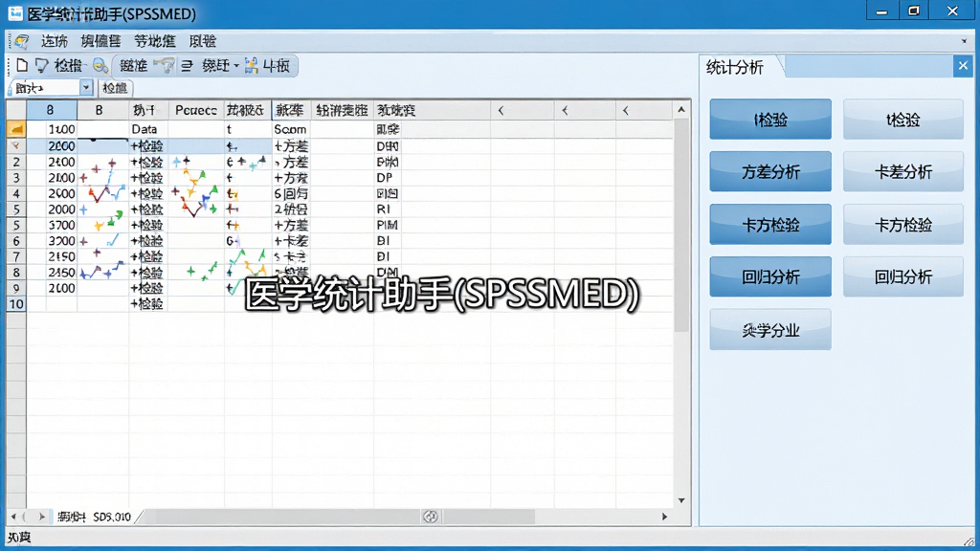Click the 卡差分析 button
The width and height of the screenshot is (980, 551).
(903, 172)
